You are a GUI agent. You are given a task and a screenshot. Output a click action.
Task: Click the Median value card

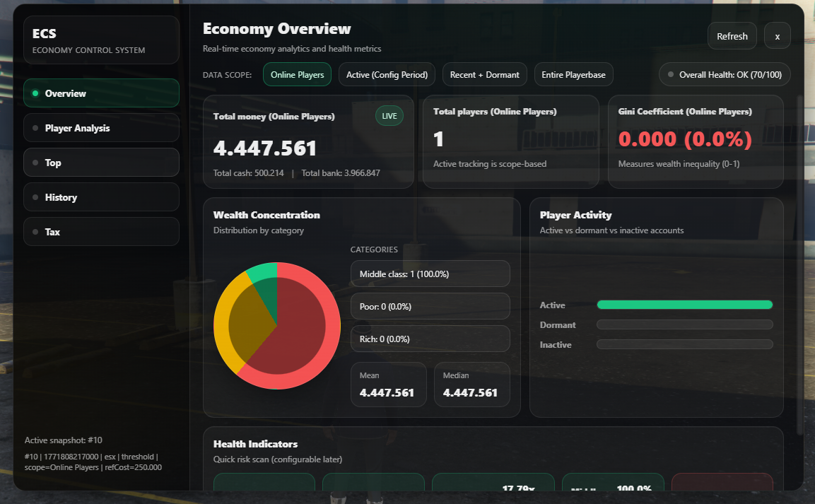coord(472,385)
